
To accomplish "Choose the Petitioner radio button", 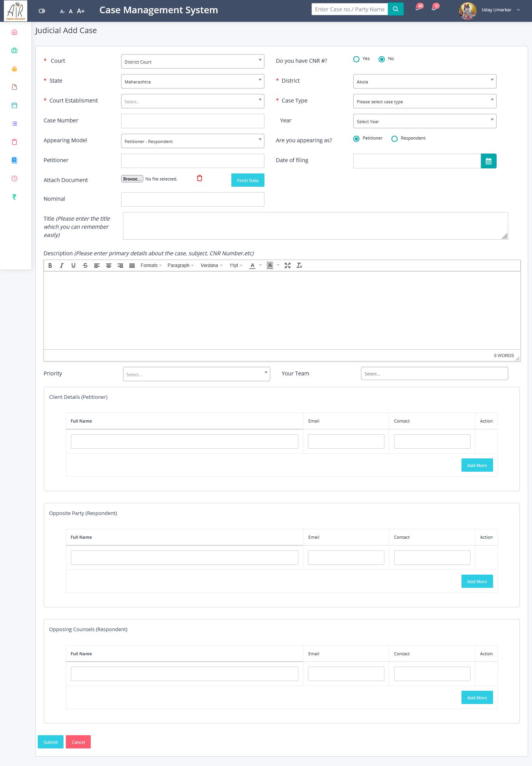I will point(356,139).
